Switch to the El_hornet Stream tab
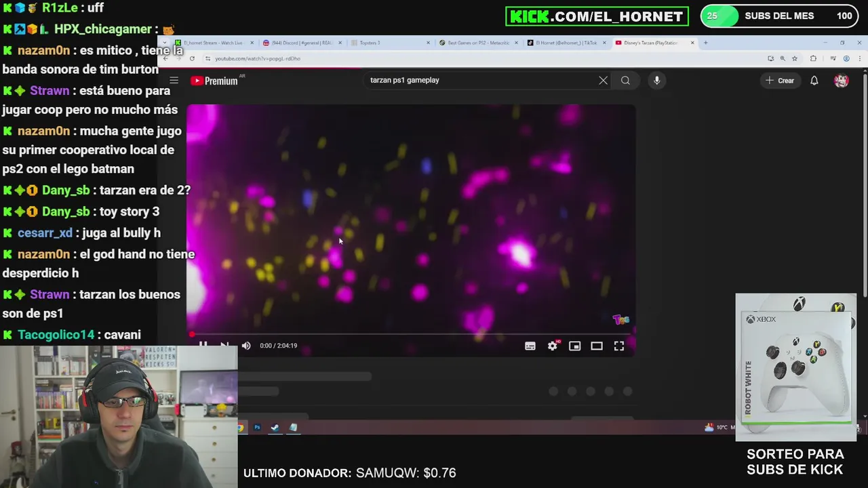 [212, 43]
